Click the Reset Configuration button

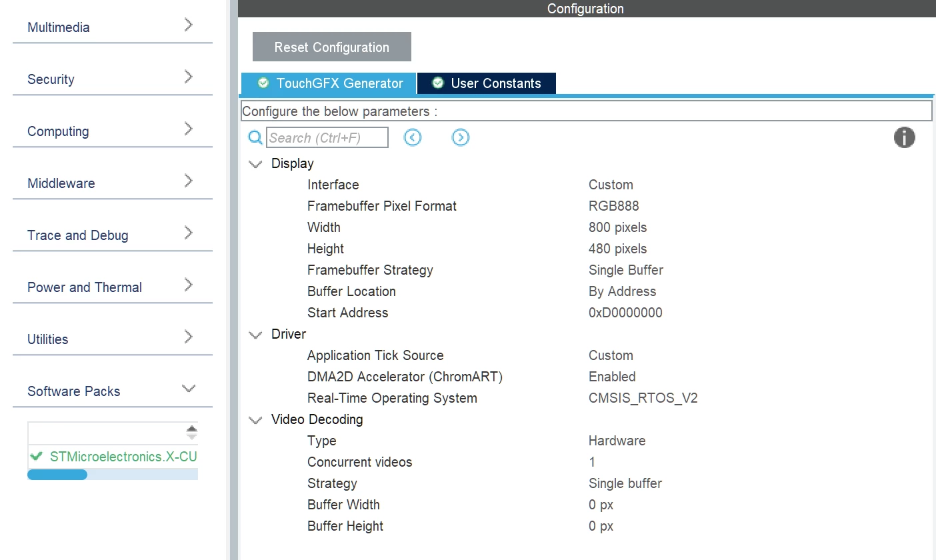tap(332, 47)
